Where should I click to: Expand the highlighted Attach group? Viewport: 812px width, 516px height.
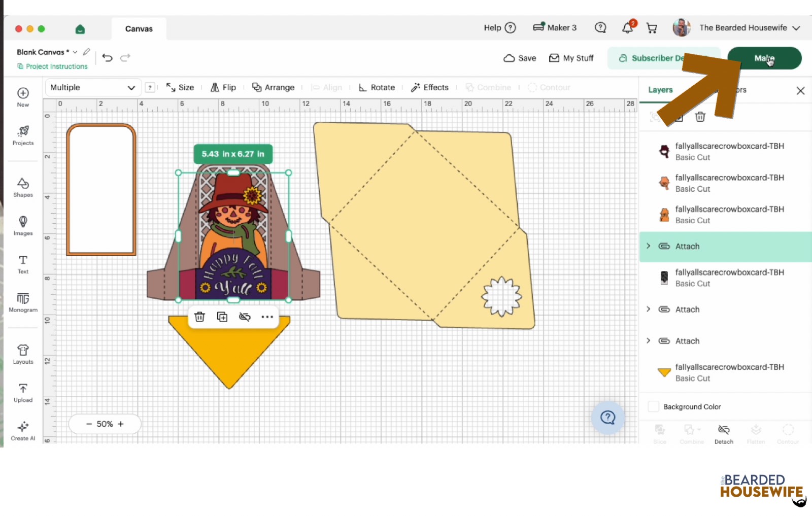[649, 246]
